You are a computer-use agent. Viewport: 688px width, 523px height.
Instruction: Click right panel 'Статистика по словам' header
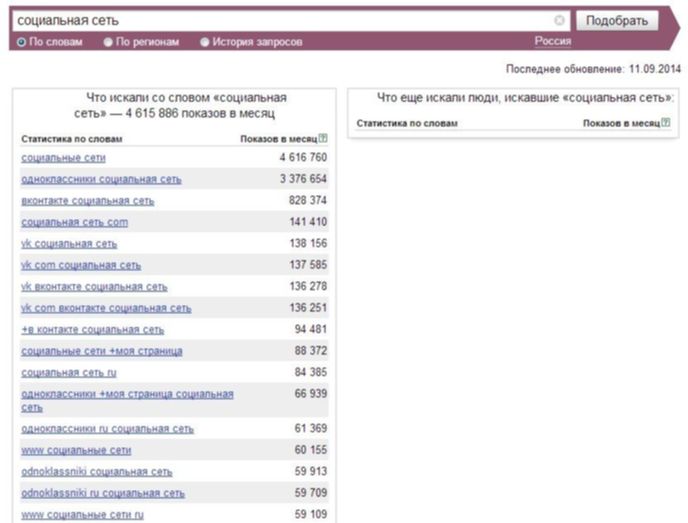click(407, 123)
